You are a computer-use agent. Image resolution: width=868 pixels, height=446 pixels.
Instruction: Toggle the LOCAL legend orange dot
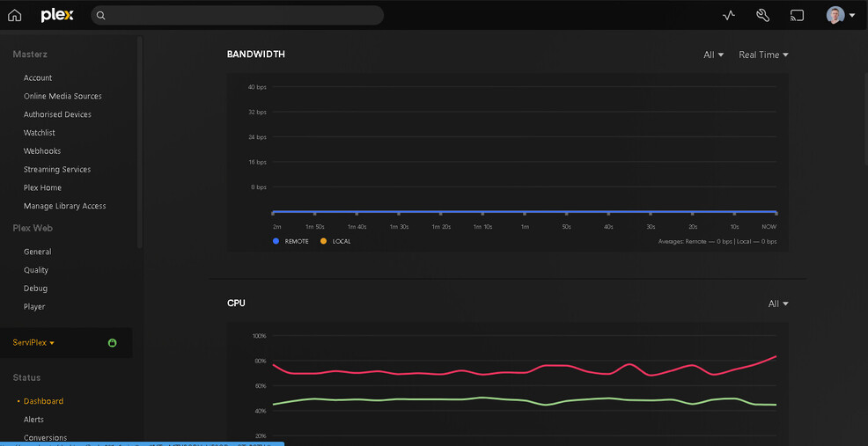coord(323,241)
